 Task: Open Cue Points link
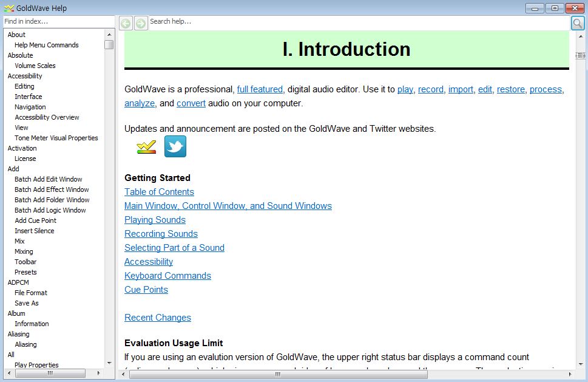click(x=146, y=290)
